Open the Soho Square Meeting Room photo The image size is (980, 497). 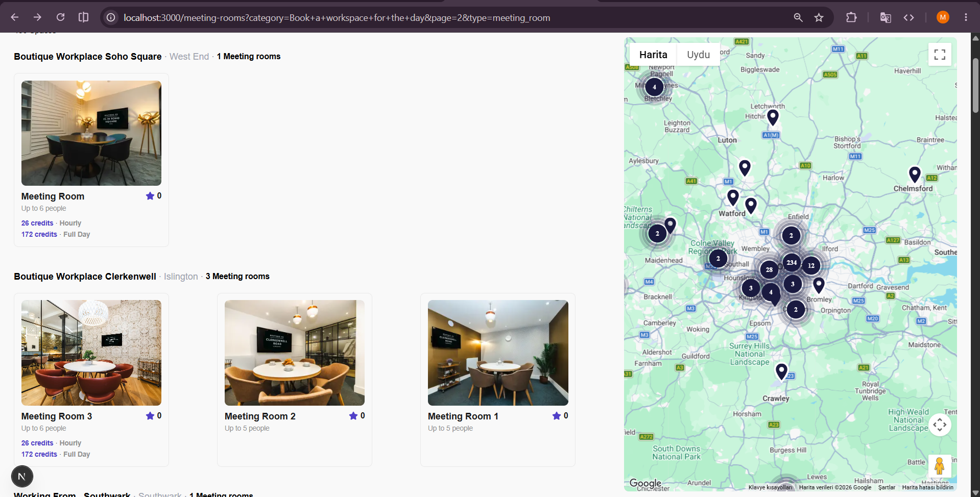91,133
